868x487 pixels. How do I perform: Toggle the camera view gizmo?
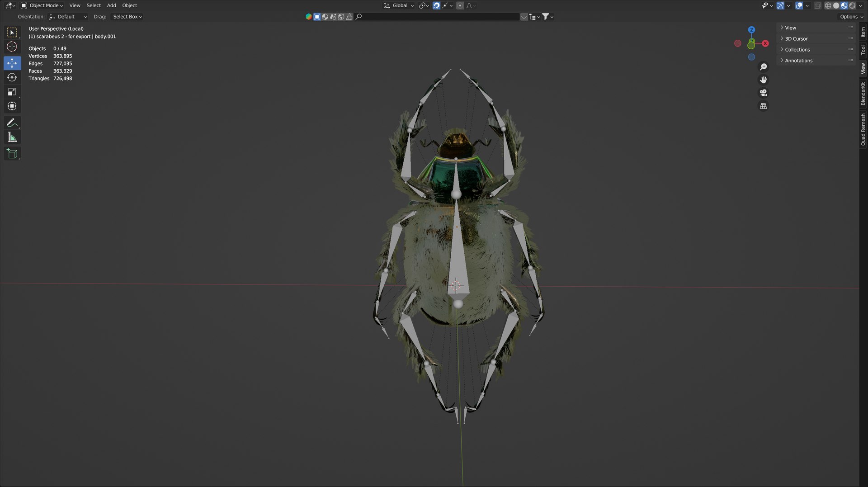[x=764, y=93]
